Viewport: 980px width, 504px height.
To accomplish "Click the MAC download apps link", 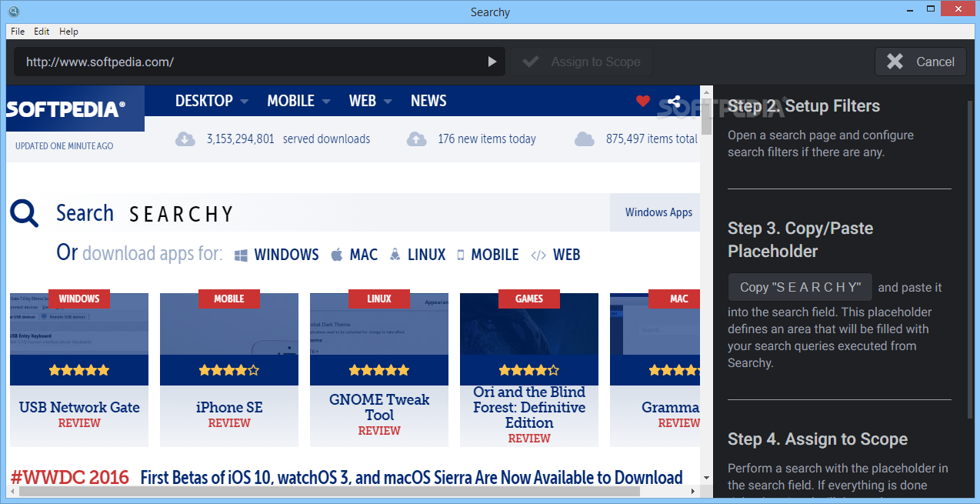I will pos(355,255).
